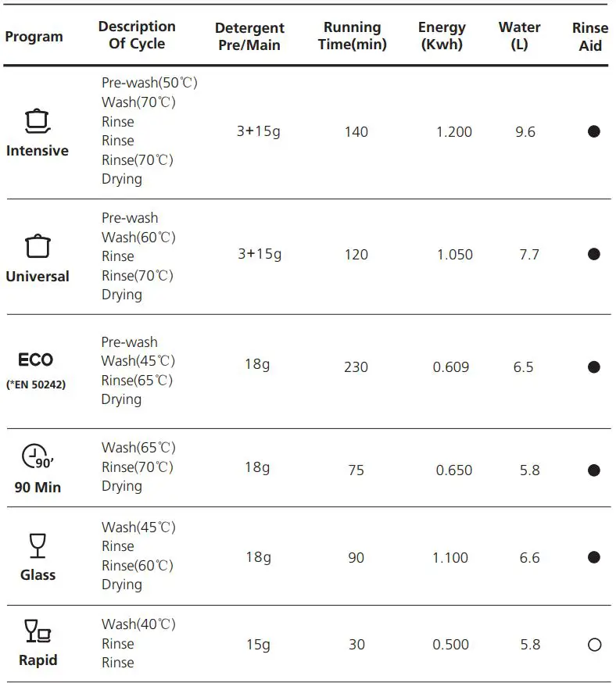The height and width of the screenshot is (683, 616).
Task: Click the Intensive program pot icon
Action: pos(38,120)
